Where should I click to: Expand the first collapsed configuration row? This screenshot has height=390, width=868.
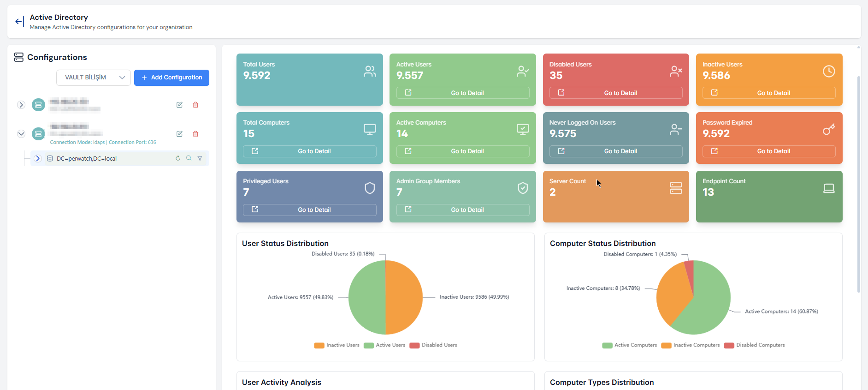(x=21, y=105)
